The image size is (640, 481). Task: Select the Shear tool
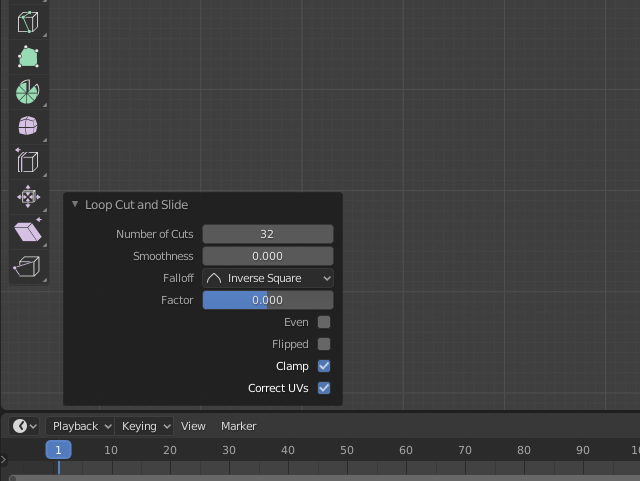[x=28, y=232]
